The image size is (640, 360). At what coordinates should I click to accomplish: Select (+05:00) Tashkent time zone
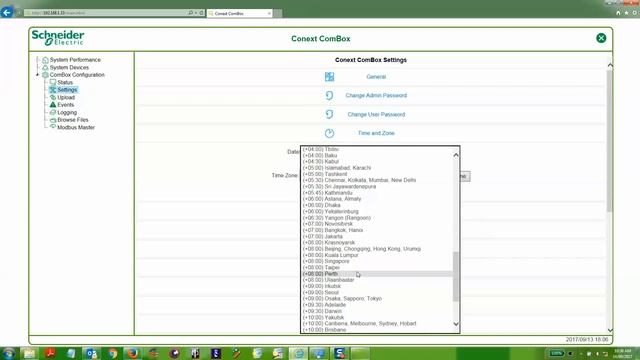(x=377, y=174)
